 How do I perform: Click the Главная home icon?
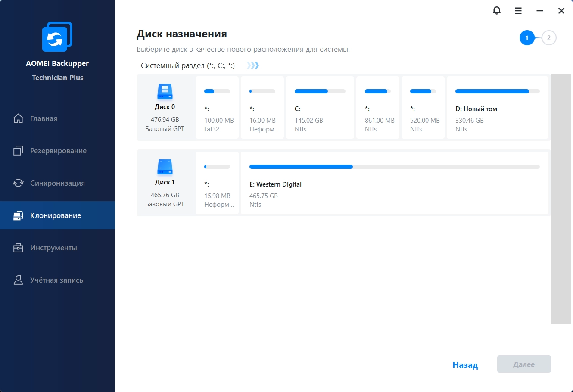tap(18, 118)
